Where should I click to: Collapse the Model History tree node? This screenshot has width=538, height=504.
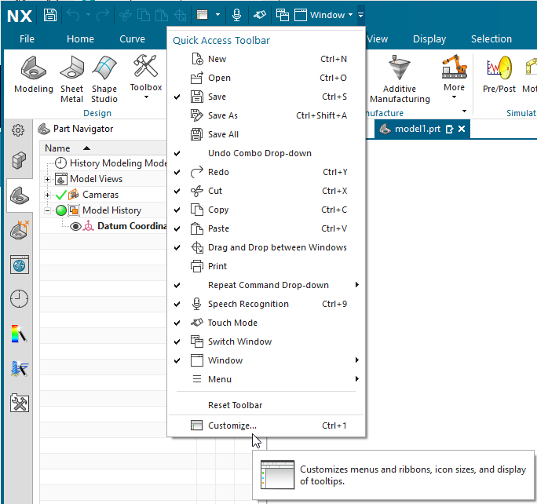[x=48, y=210]
